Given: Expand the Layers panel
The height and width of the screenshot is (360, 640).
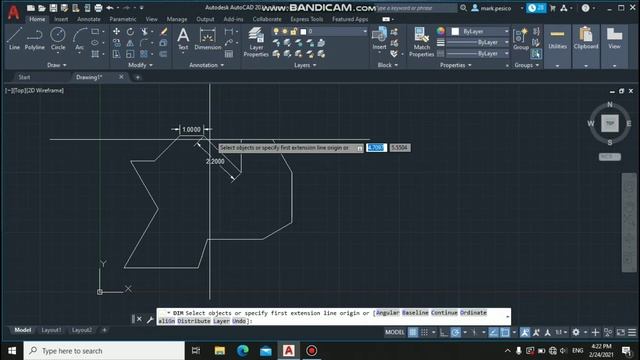Looking at the screenshot, I should 305,65.
